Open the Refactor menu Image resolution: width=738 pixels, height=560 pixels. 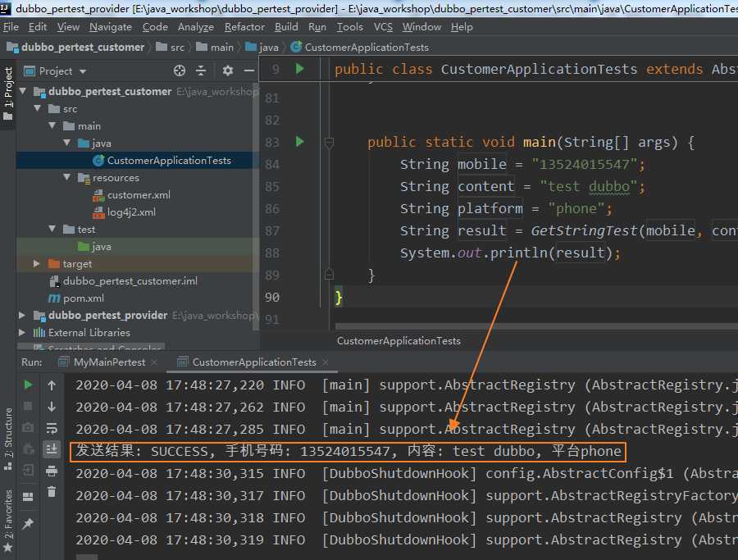[244, 27]
